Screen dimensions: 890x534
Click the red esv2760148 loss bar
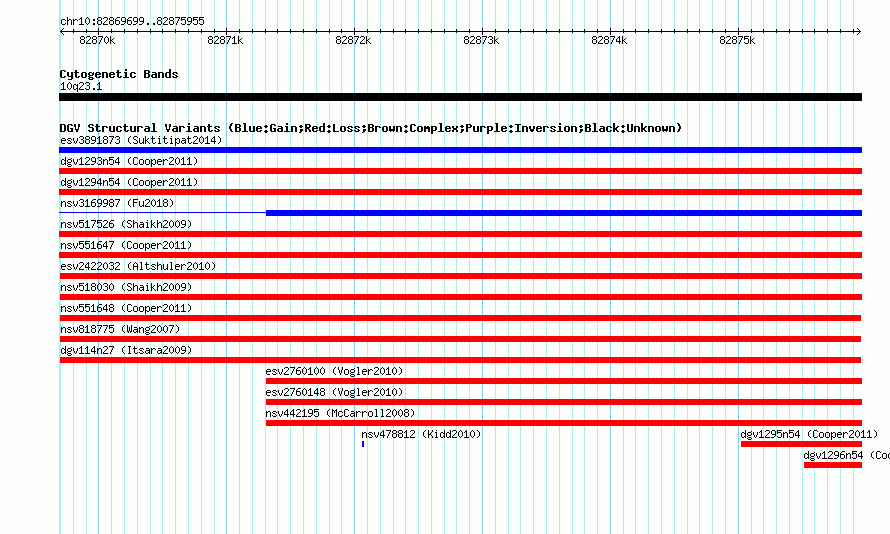tap(564, 402)
